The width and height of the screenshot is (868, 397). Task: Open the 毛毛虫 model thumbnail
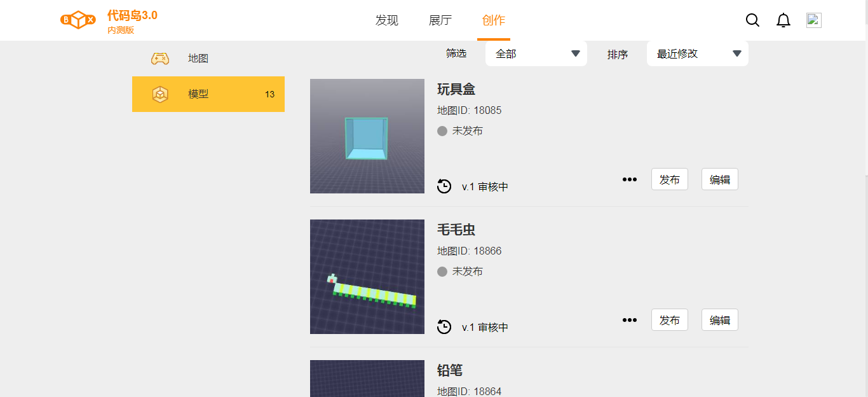coord(367,277)
